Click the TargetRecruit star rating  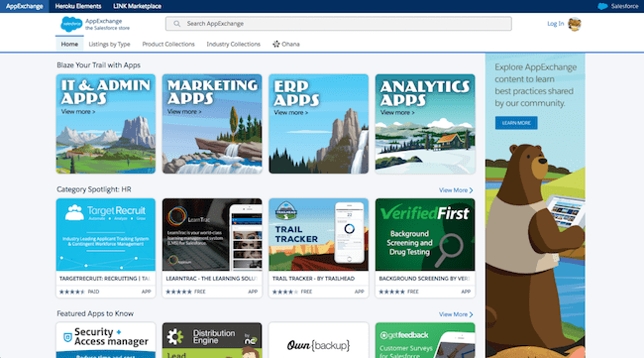coord(72,292)
